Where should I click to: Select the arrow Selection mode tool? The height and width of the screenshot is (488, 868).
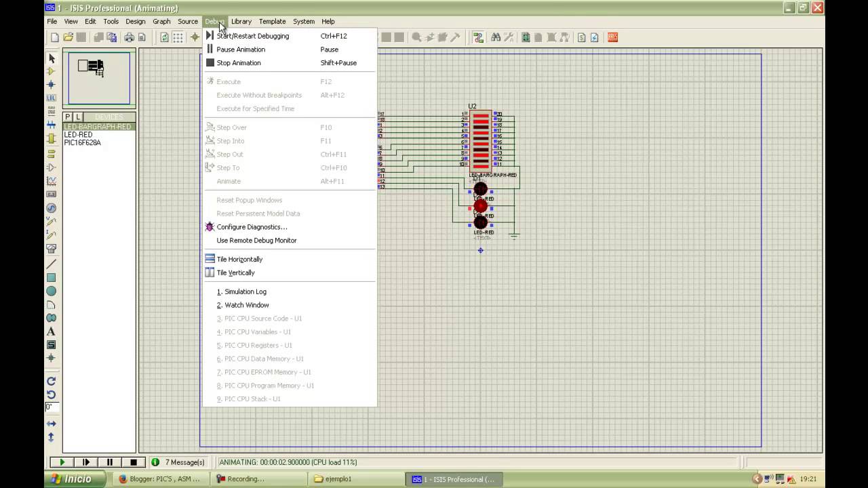pyautogui.click(x=51, y=59)
